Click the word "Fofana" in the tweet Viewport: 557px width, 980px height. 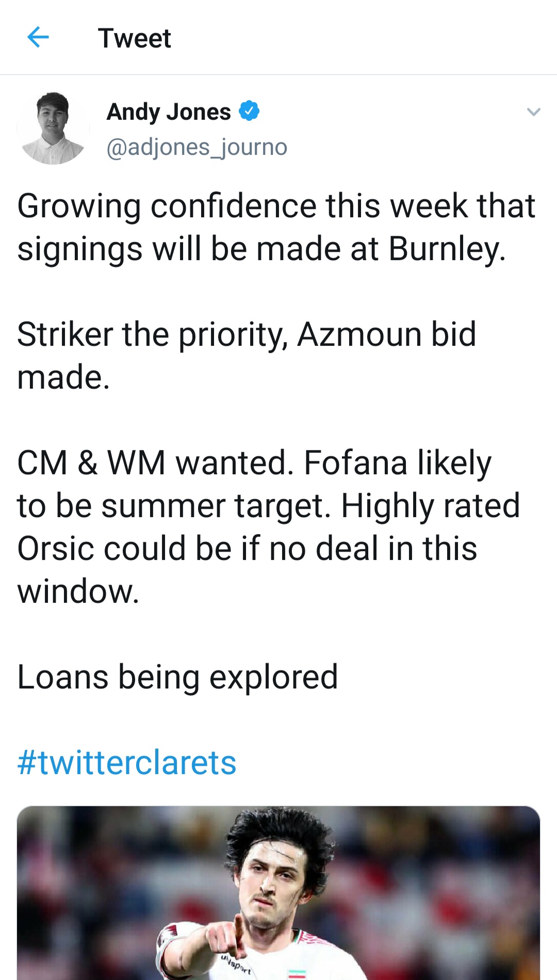tap(355, 462)
